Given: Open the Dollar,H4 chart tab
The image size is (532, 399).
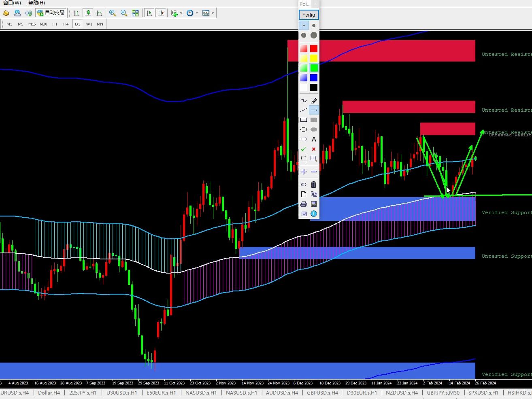Looking at the screenshot, I should pos(49,393).
